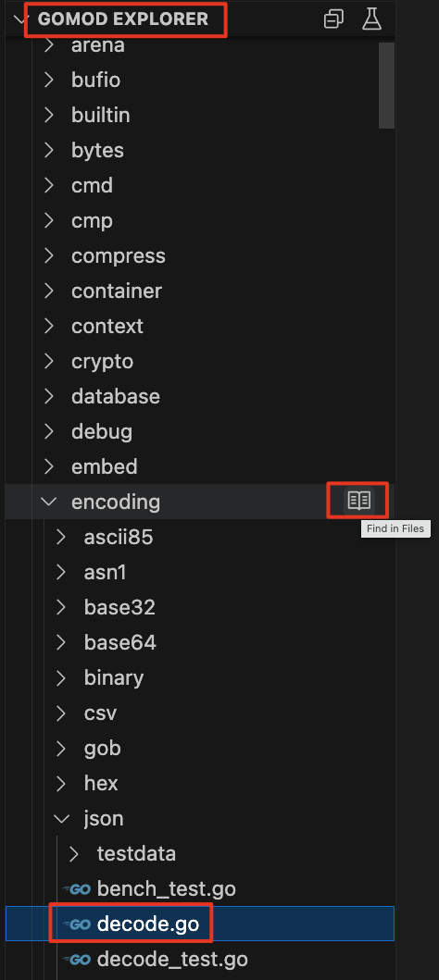Click the vertical scrollbar thumb

[x=386, y=85]
